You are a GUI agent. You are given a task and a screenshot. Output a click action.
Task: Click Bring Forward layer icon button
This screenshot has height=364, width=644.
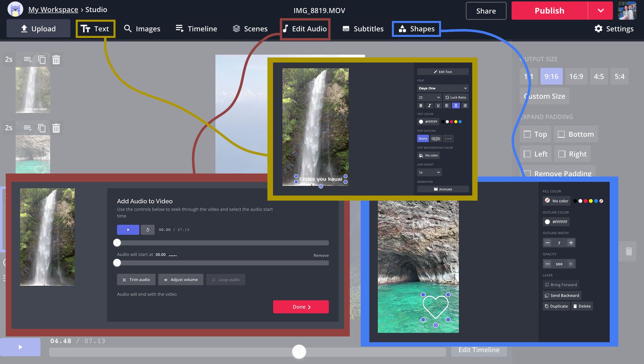(561, 285)
